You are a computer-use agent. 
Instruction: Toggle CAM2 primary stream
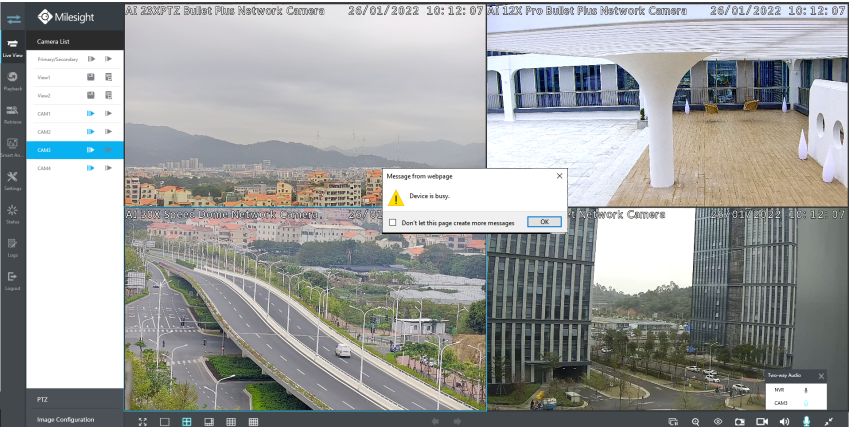click(x=91, y=132)
